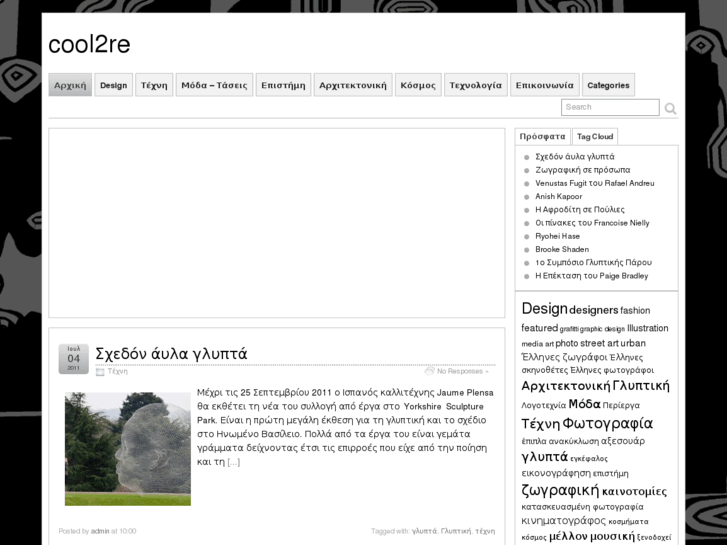Select the Έλληνες φωτογράφοι tag

[612, 370]
